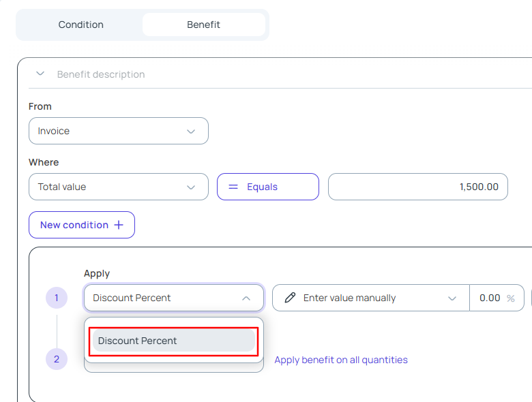Viewport: 532px width, 402px height.
Task: Open the Enter value manually dropdown arrow
Action: (452, 298)
